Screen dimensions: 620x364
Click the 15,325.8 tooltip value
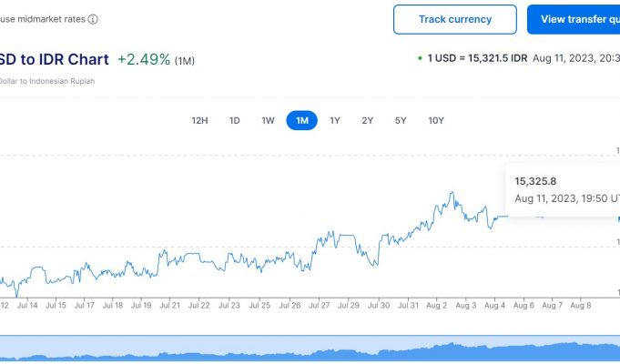point(534,181)
